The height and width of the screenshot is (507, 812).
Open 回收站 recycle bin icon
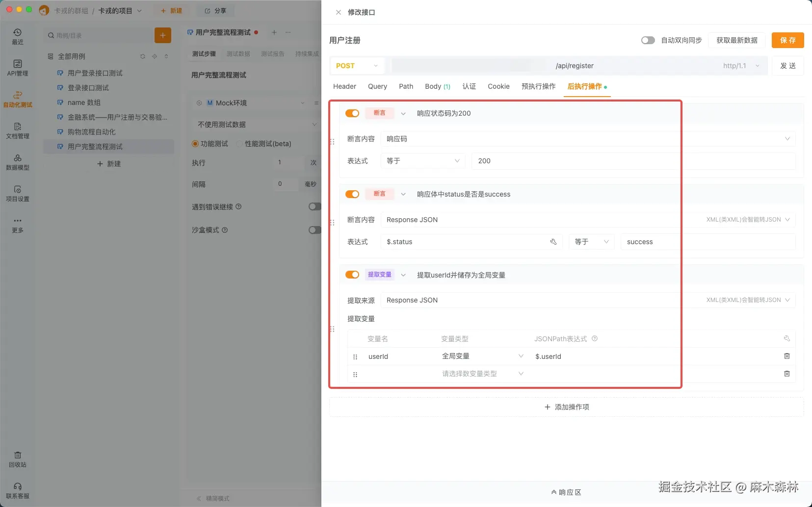coord(18,459)
